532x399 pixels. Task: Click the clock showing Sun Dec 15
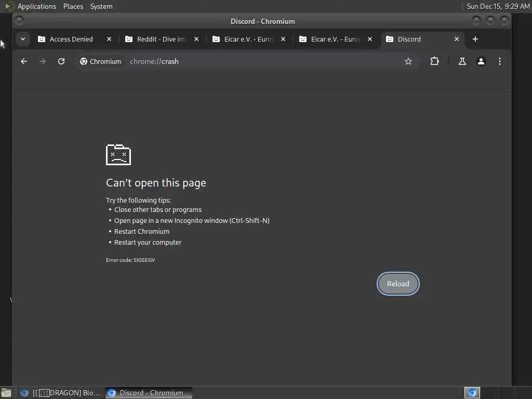click(498, 6)
